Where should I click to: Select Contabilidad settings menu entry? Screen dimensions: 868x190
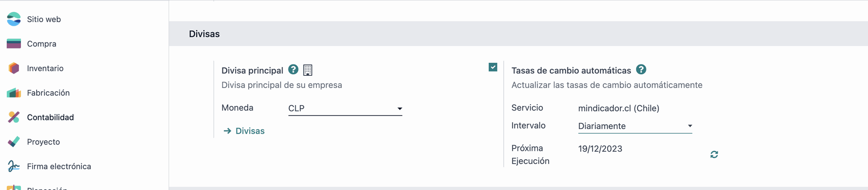pyautogui.click(x=51, y=117)
